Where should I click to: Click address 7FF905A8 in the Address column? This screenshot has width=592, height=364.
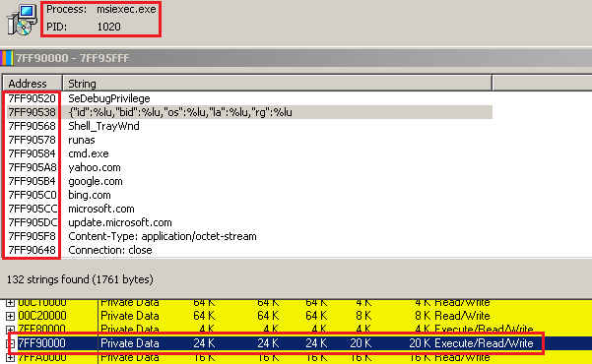[x=33, y=167]
